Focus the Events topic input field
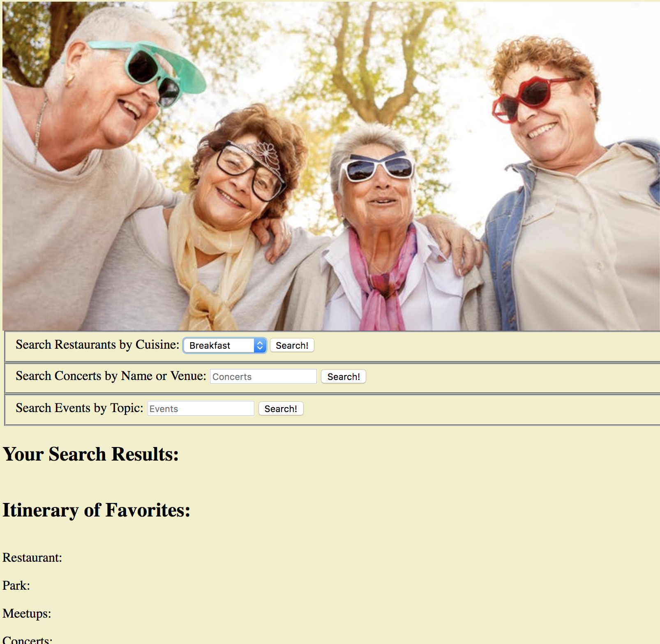 (x=201, y=409)
